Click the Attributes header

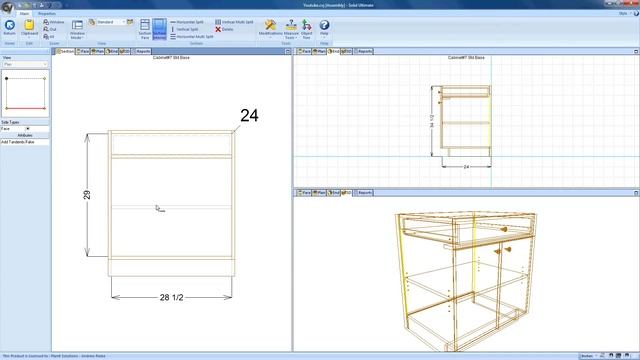(25, 135)
